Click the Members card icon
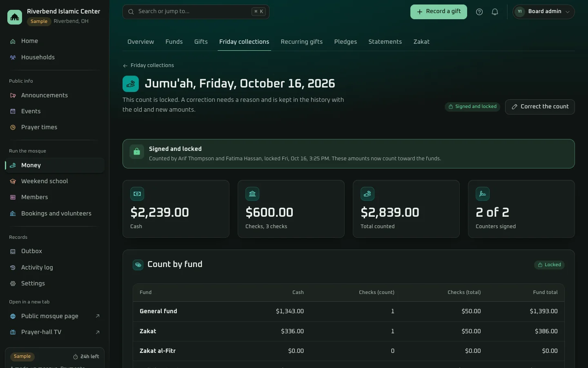 coord(13,197)
